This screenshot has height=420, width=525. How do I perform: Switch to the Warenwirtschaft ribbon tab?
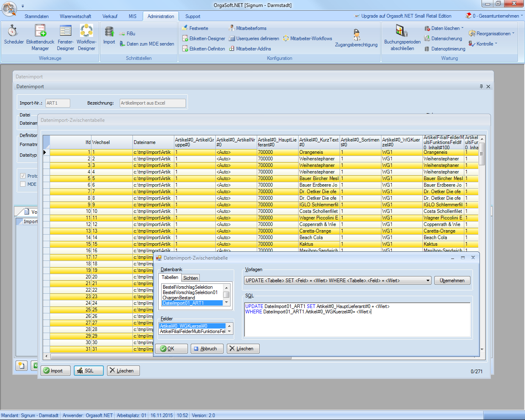point(75,16)
